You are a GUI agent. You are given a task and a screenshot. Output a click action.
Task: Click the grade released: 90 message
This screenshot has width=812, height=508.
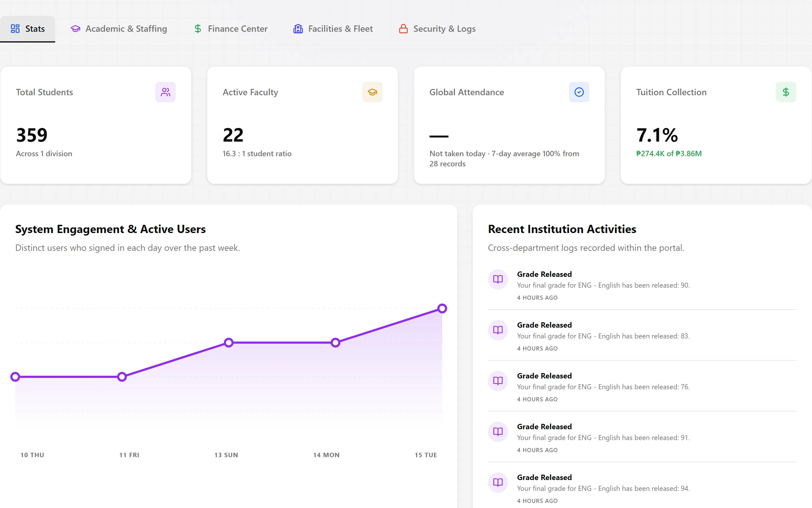coord(603,285)
